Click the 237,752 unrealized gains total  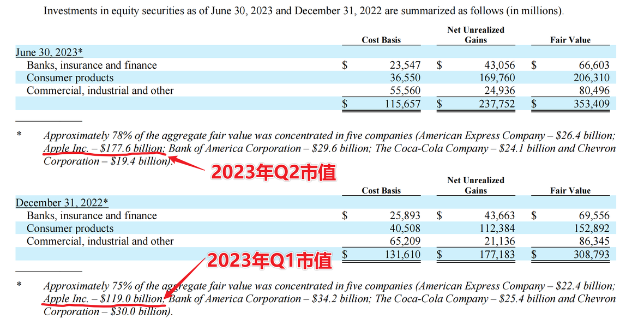coord(497,104)
